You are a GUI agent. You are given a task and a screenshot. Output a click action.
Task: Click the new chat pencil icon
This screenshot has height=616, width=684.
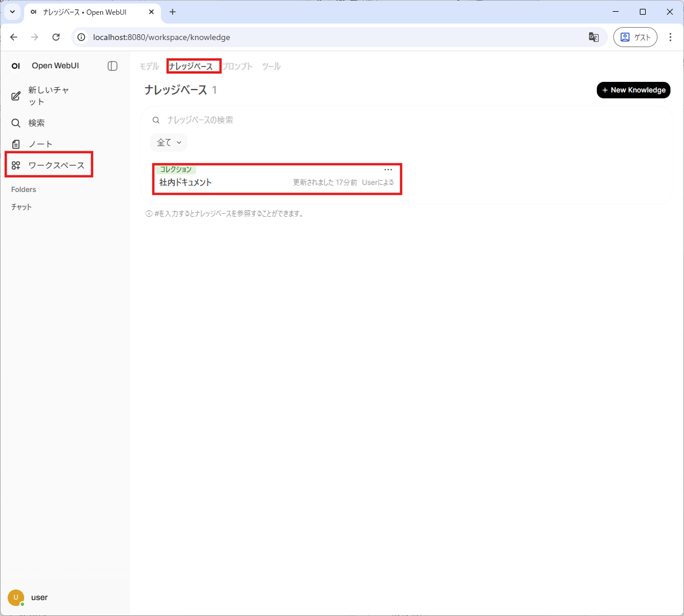pos(16,96)
